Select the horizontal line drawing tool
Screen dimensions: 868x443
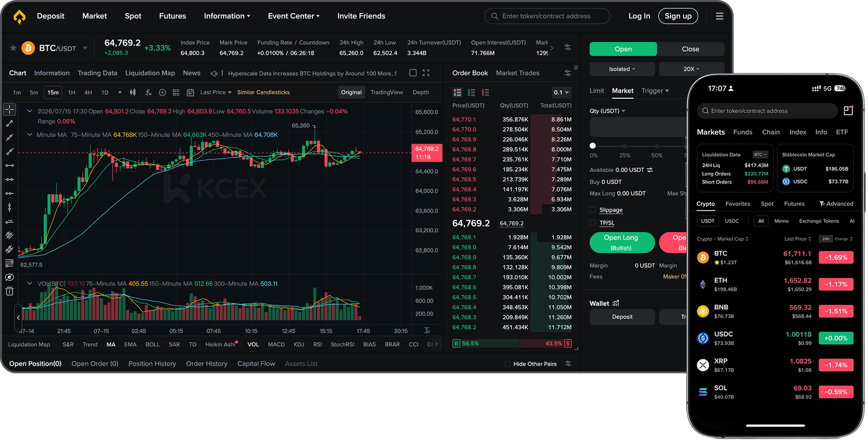[x=10, y=166]
